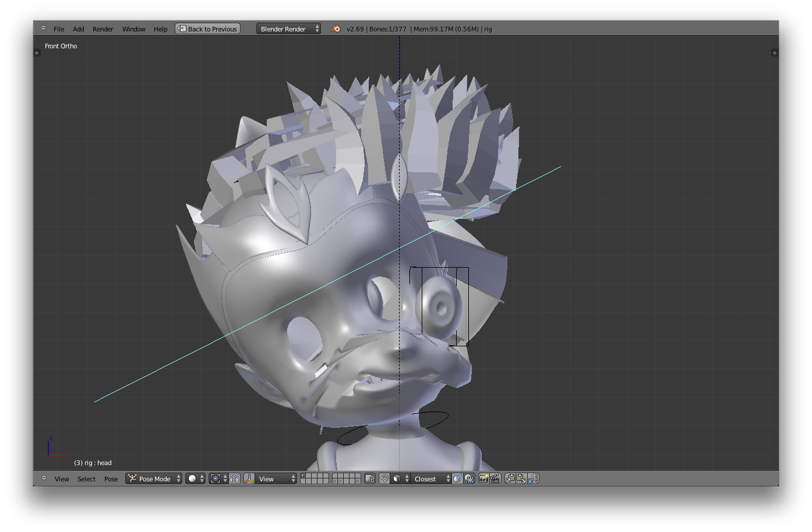Open the Window menu

(134, 29)
